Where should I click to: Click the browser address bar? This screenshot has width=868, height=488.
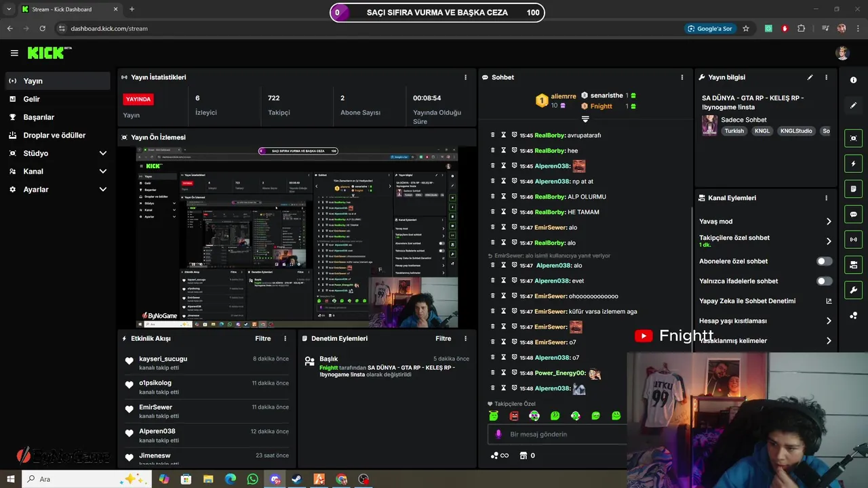(x=366, y=28)
